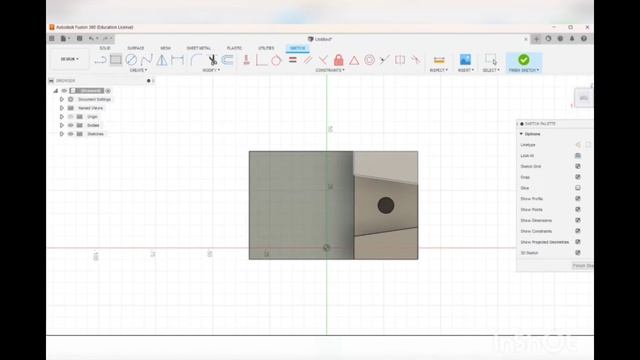Apply the Parallel constraint
Viewport: 640px width, 360px height.
point(308,60)
